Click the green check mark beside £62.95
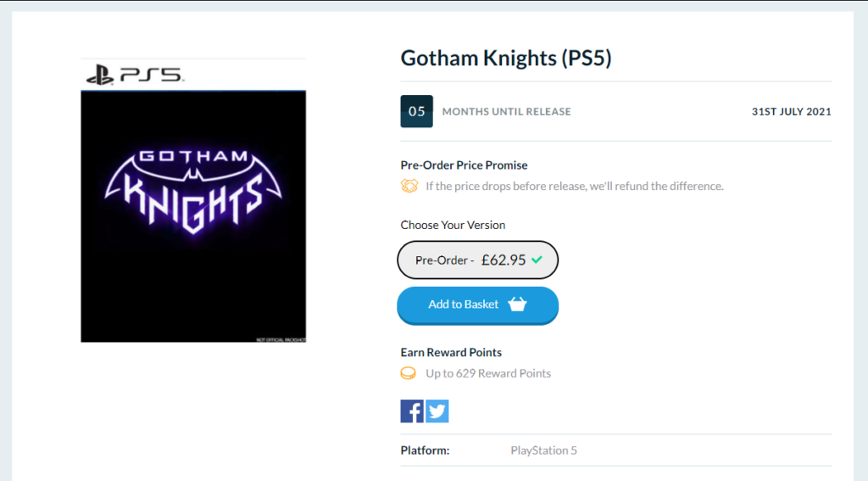The width and height of the screenshot is (868, 481). pos(537,260)
